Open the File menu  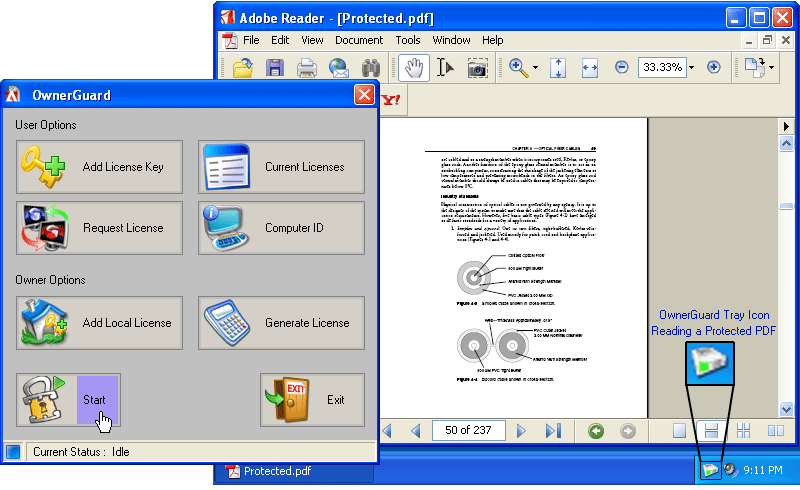click(x=251, y=40)
